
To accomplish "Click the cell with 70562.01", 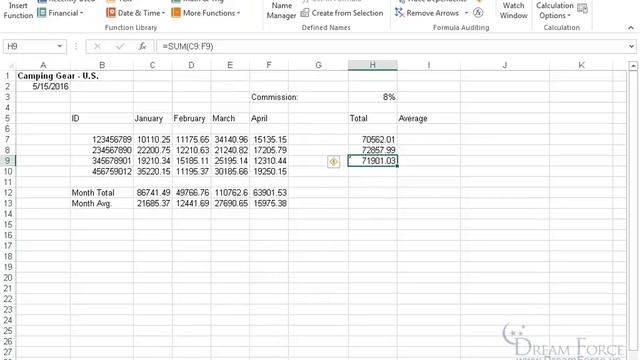I will tap(372, 140).
